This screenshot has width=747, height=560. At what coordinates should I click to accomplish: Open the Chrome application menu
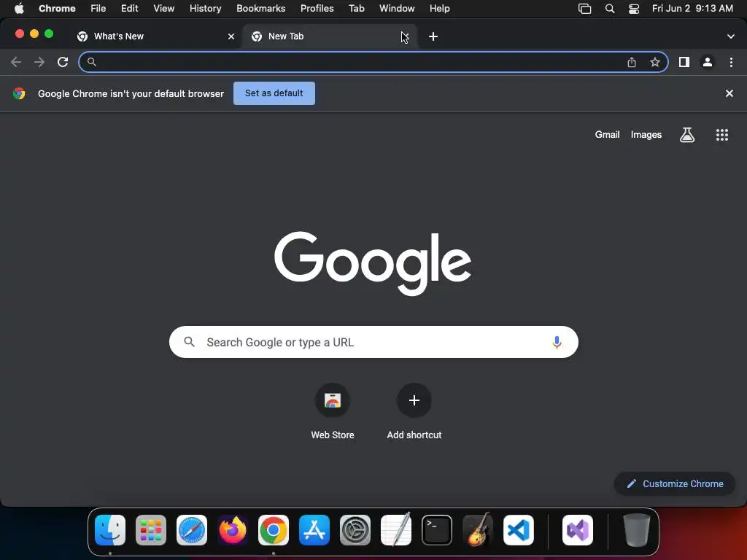[57, 8]
